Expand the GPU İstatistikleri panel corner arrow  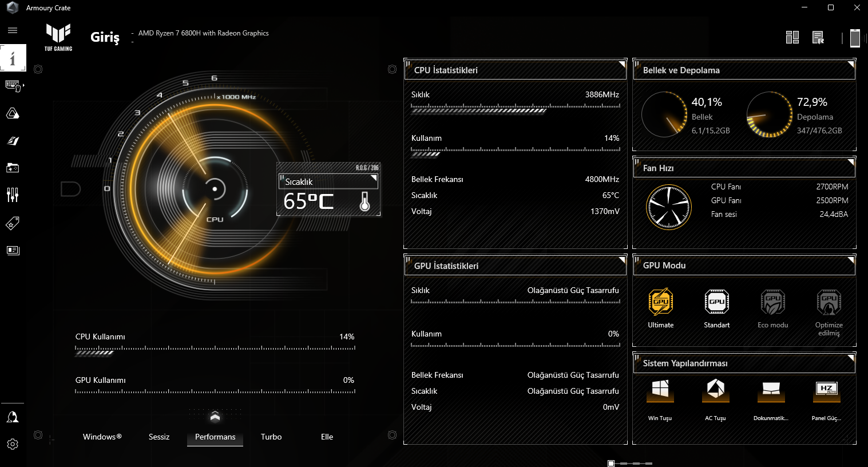click(x=622, y=260)
